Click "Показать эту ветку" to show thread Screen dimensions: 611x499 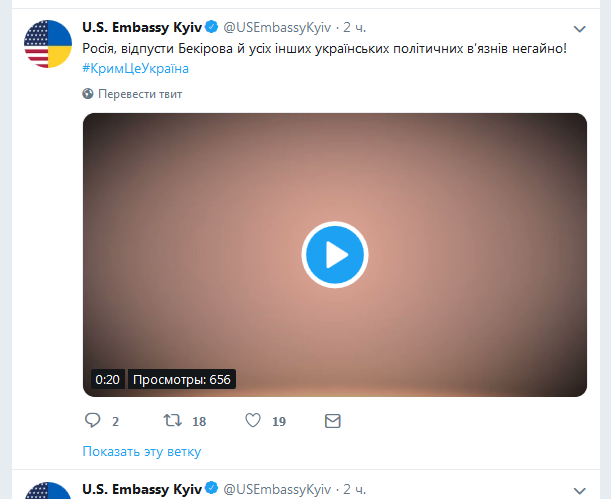click(x=141, y=451)
